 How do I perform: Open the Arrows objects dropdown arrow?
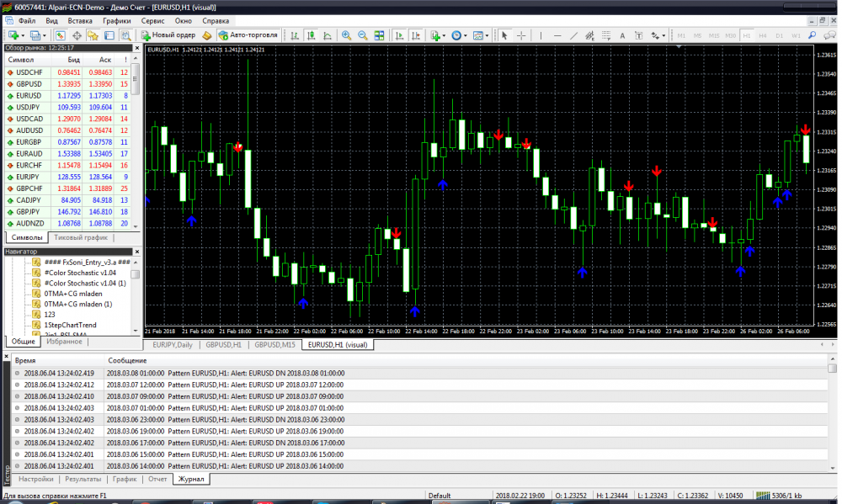(663, 35)
